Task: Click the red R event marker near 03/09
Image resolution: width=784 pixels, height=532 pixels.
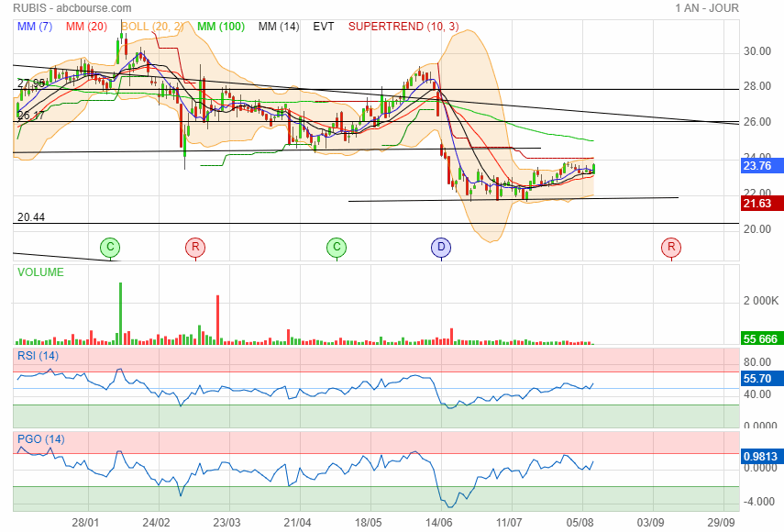Action: click(671, 247)
